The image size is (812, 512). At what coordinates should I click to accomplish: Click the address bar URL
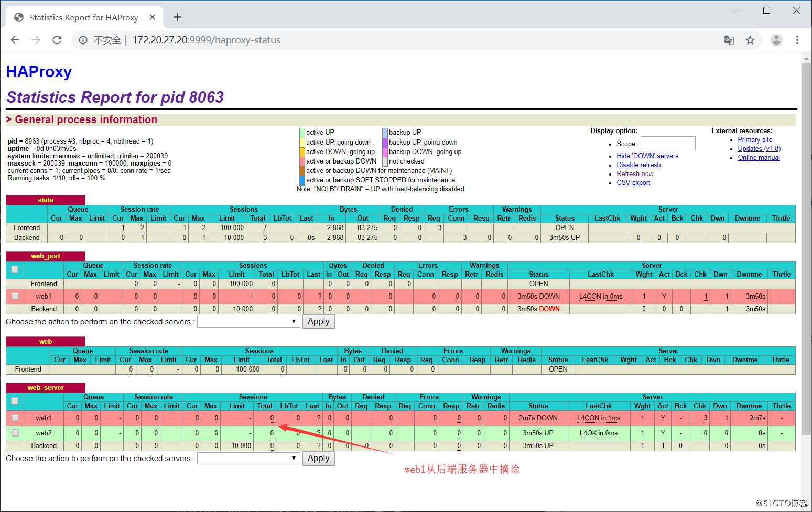click(x=207, y=40)
